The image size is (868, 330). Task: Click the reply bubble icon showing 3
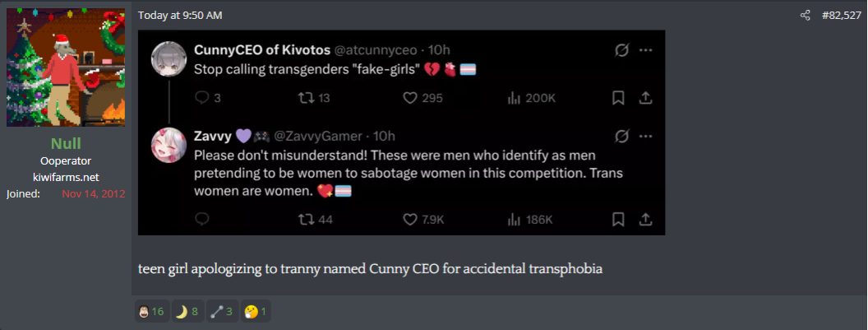point(202,98)
